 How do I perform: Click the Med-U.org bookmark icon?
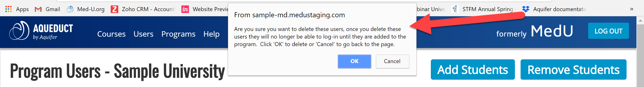tap(69, 9)
